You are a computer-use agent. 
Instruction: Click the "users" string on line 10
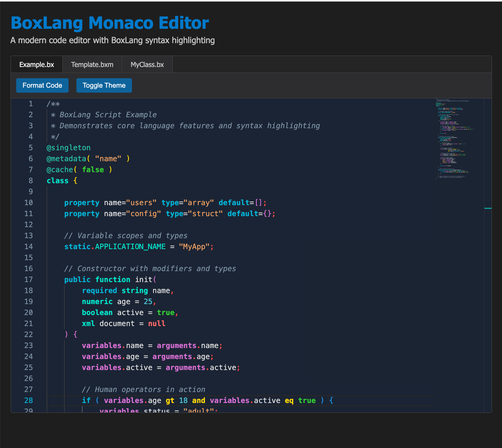point(141,203)
